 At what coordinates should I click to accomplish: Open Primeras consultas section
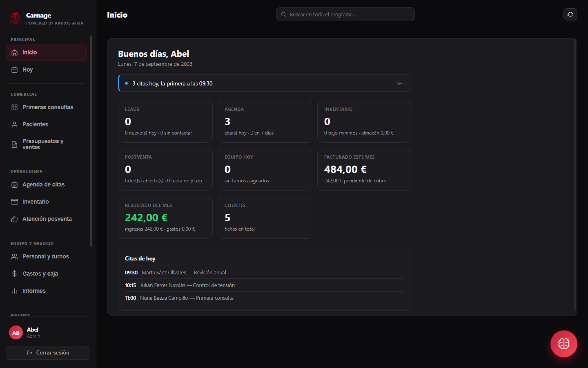(x=47, y=108)
